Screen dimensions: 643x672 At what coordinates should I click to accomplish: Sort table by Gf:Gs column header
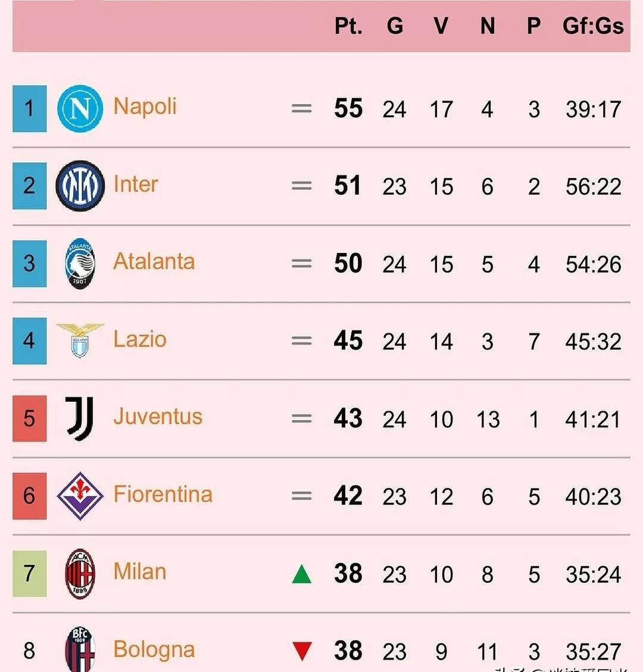point(593,26)
